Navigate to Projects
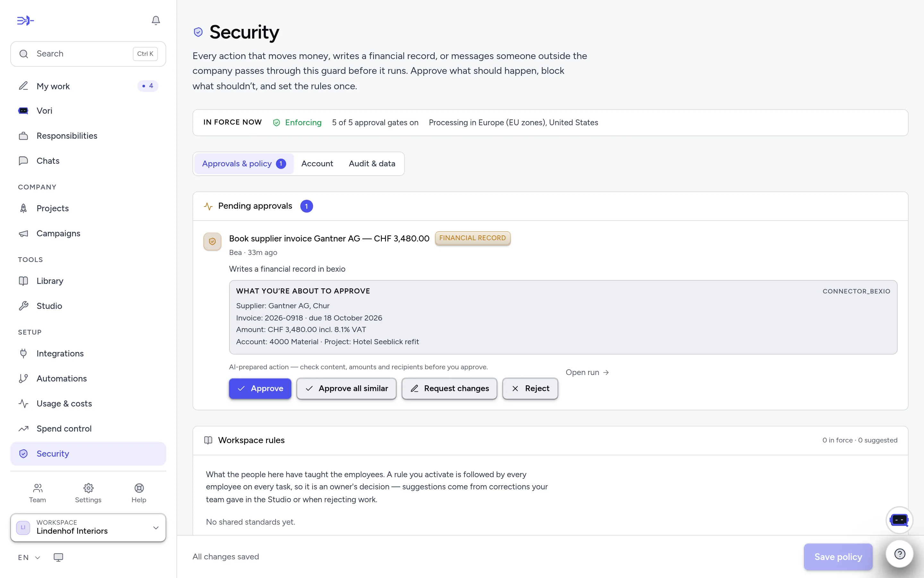Viewport: 924px width, 578px height. 88,208
